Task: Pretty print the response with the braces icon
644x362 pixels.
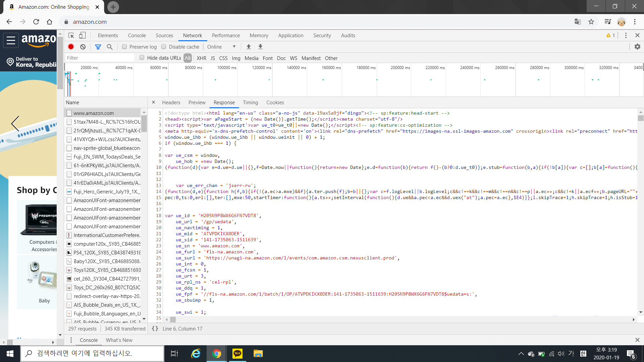Action: pos(155,328)
